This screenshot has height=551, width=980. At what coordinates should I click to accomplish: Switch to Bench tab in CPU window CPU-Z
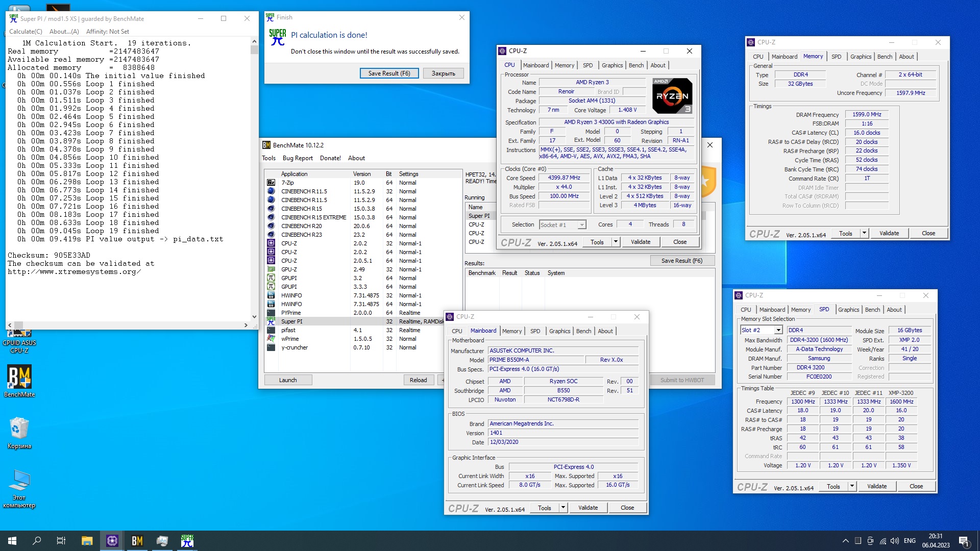pyautogui.click(x=636, y=65)
